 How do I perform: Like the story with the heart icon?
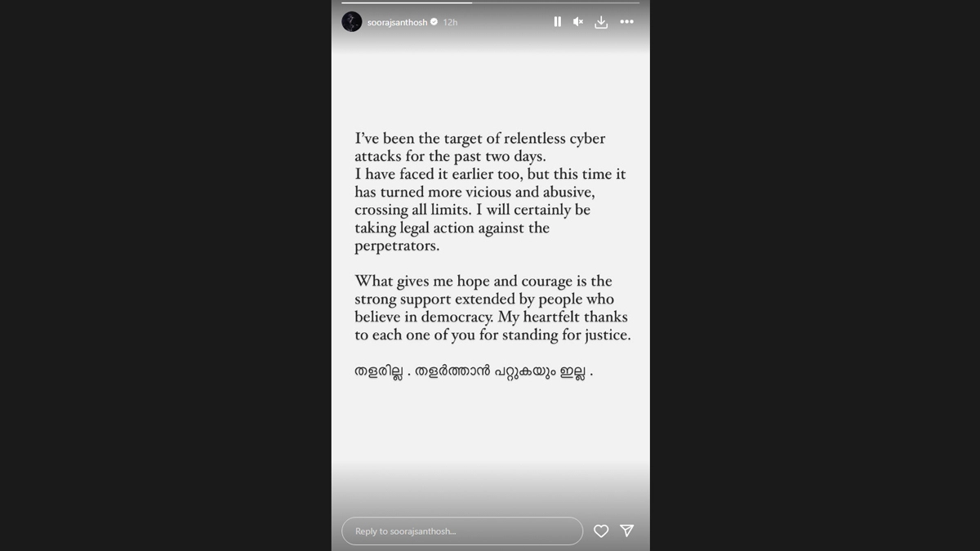coord(601,531)
